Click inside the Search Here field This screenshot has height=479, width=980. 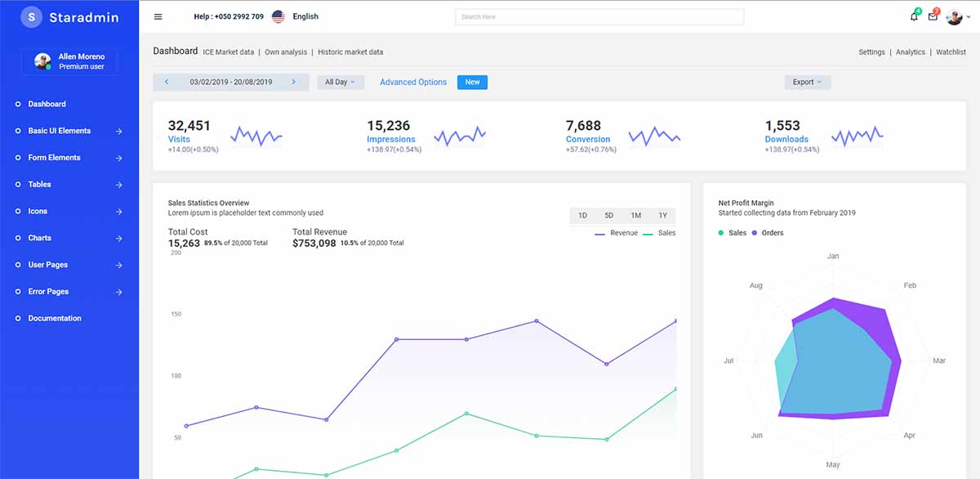[599, 16]
